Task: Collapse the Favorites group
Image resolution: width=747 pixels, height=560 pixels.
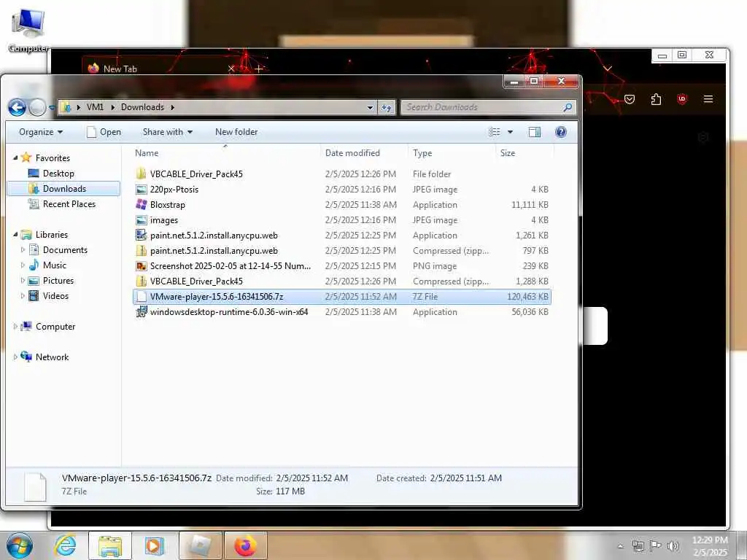Action: click(15, 157)
